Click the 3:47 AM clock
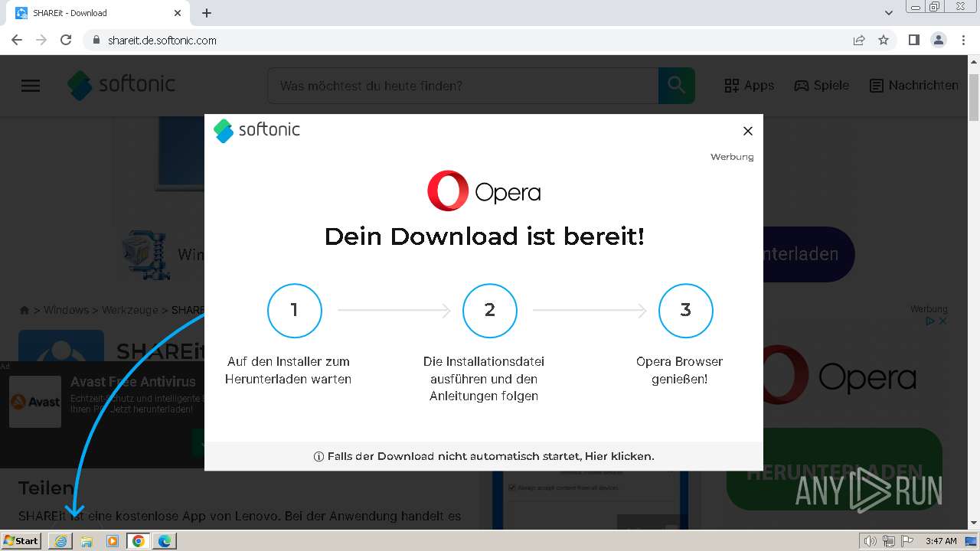This screenshot has width=980, height=551. tap(941, 541)
